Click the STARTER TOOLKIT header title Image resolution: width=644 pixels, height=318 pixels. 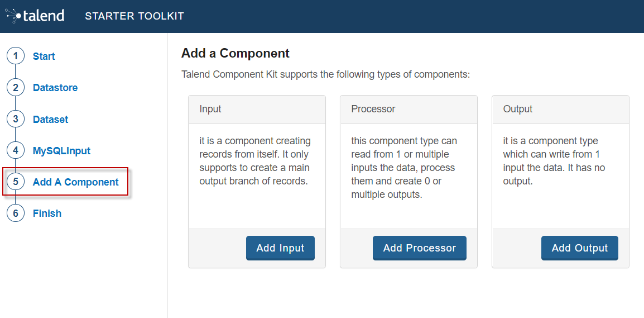134,16
